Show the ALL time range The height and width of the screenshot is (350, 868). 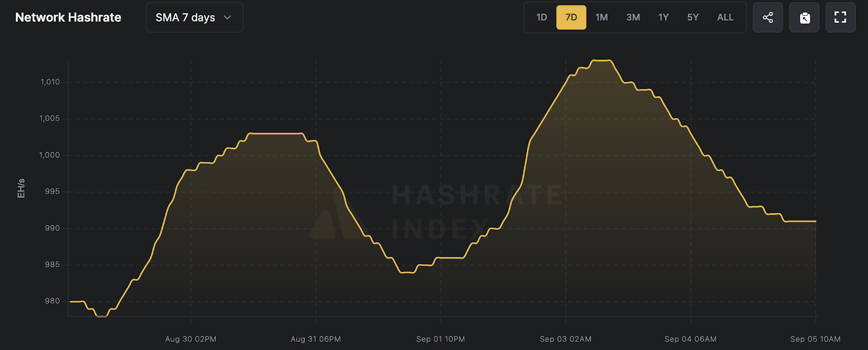coord(725,17)
